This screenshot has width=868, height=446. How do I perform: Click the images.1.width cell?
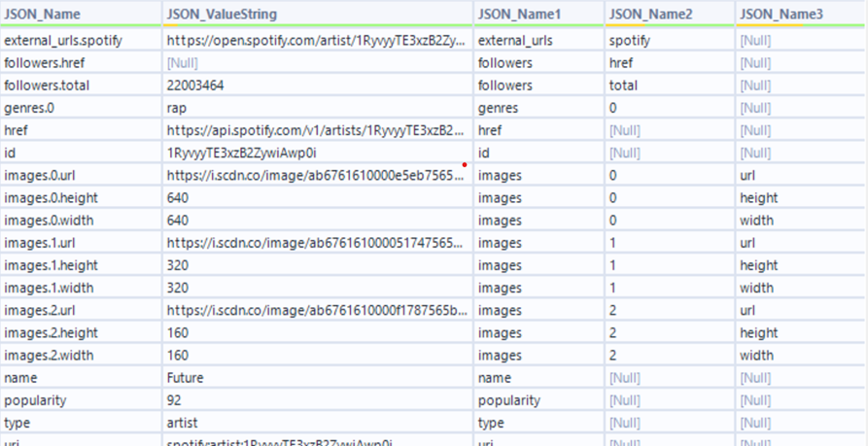pos(81,288)
